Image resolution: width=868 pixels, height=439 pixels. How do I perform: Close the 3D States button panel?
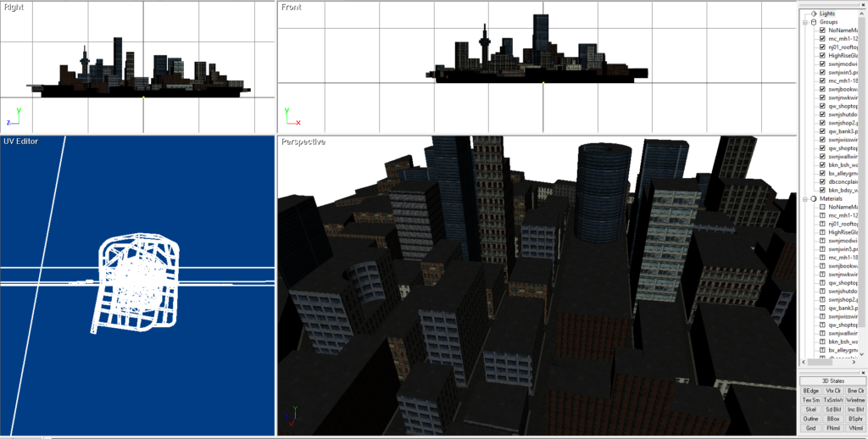[x=863, y=373]
